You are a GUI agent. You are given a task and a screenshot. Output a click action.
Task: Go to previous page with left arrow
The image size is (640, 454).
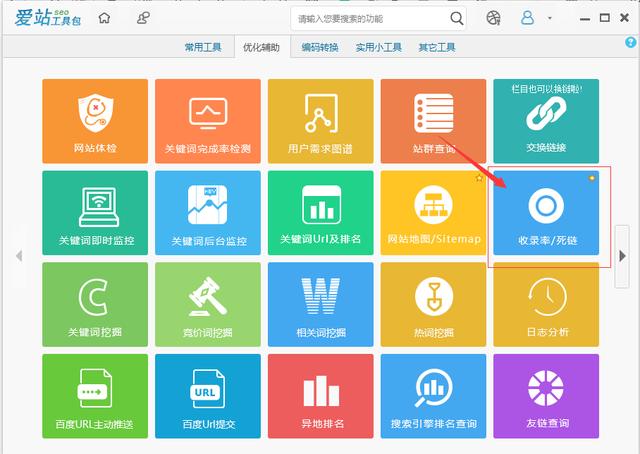pos(18,256)
